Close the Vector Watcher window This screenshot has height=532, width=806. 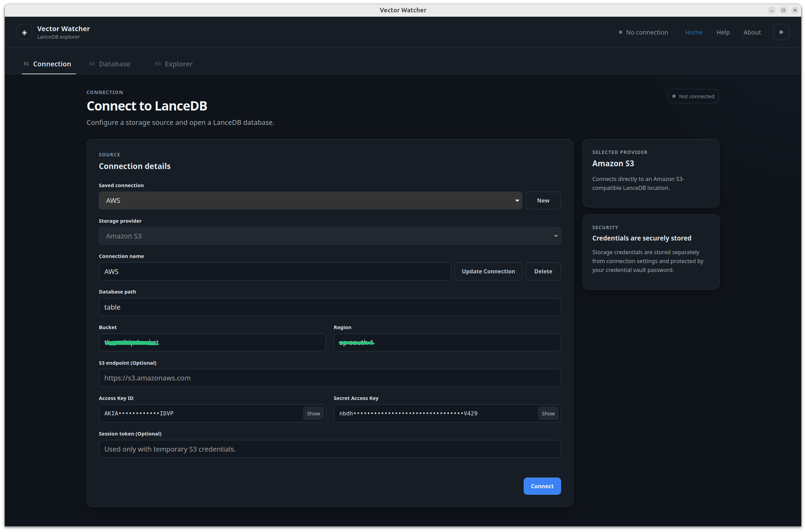point(795,10)
